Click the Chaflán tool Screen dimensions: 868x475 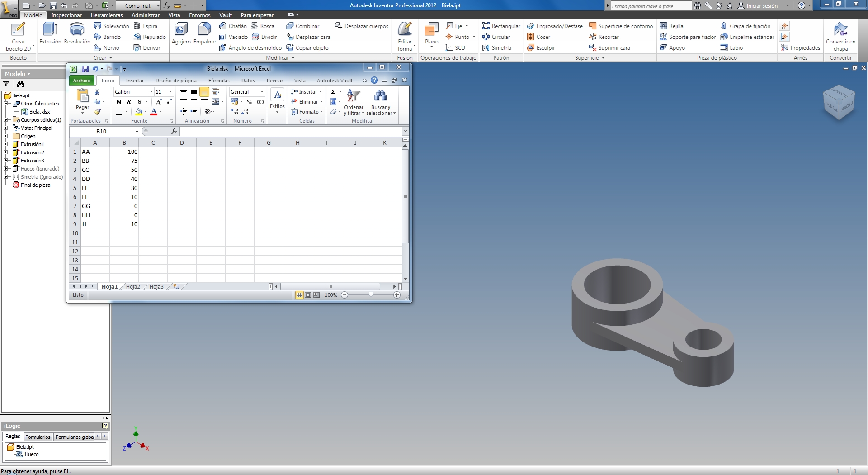tap(233, 26)
